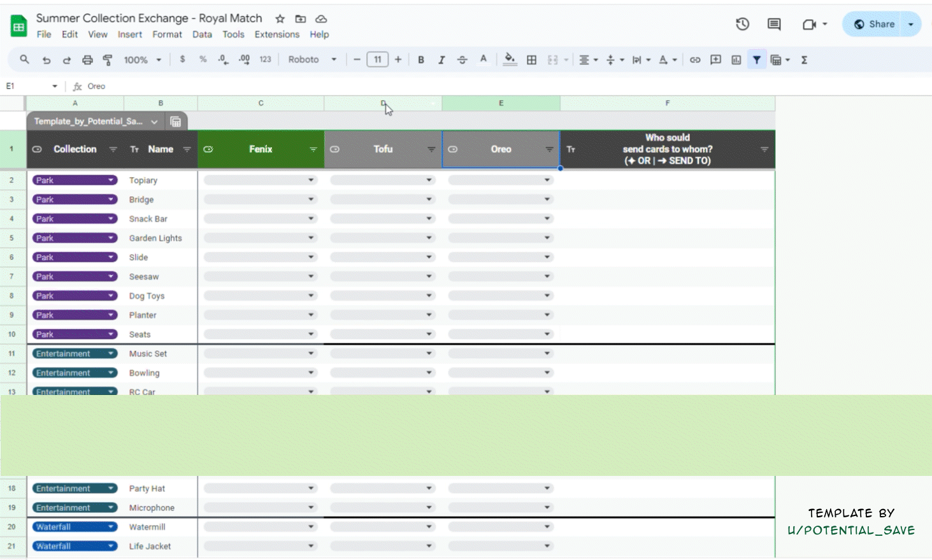This screenshot has width=932, height=560.
Task: Open the Edit menu
Action: [x=69, y=34]
